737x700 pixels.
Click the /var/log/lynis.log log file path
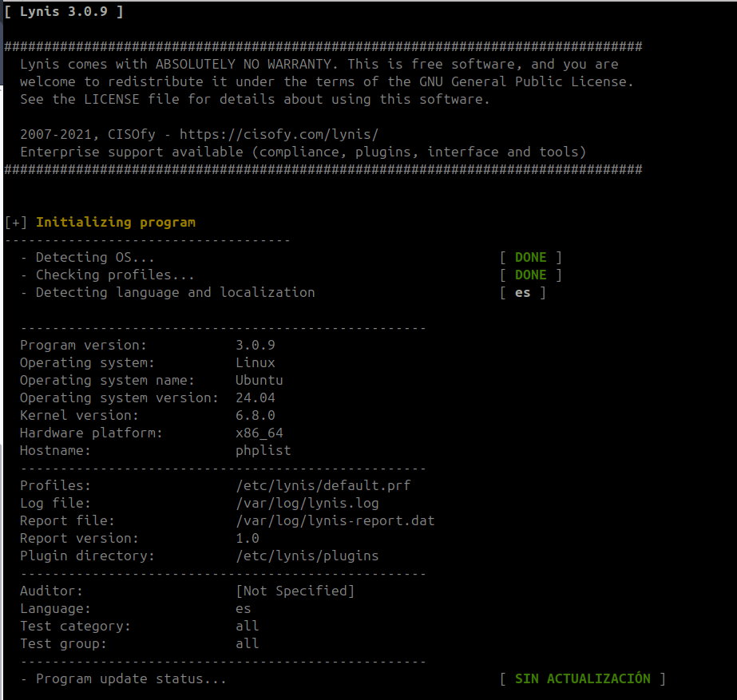307,504
